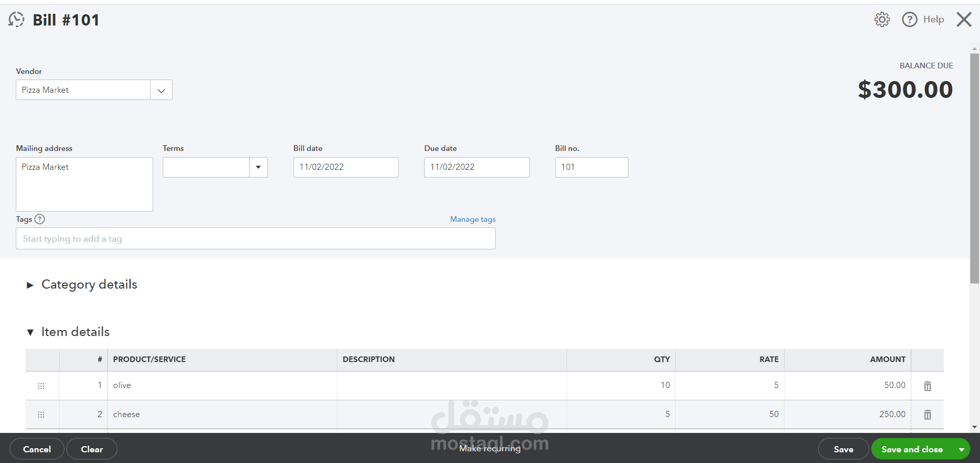The image size is (980, 463).
Task: Click the cheese amount 250.00
Action: (x=892, y=415)
